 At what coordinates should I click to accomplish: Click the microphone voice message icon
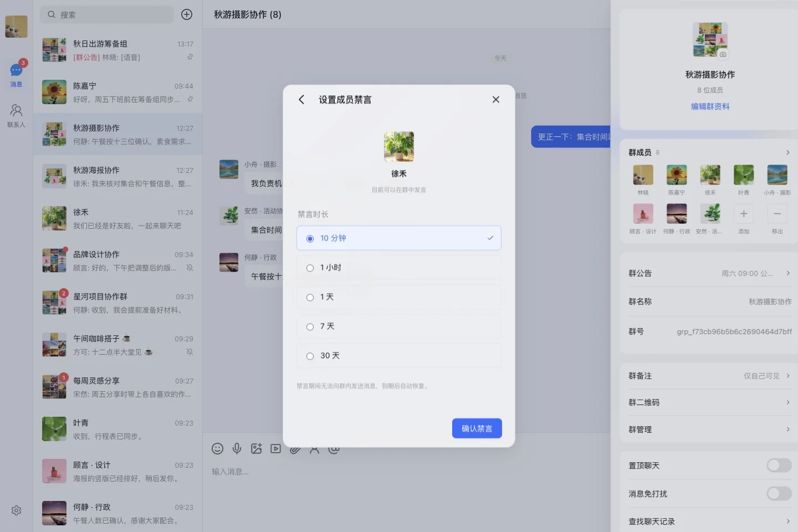click(237, 448)
